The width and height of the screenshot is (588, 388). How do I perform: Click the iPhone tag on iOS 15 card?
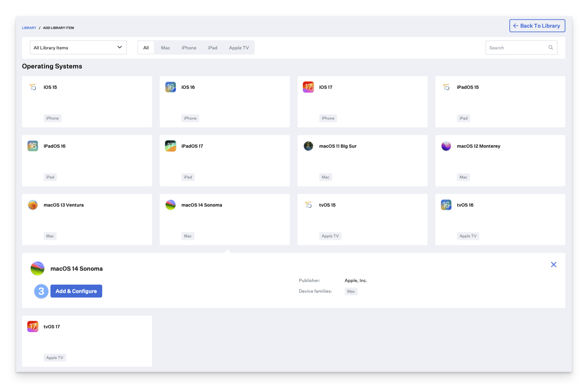pyautogui.click(x=52, y=118)
